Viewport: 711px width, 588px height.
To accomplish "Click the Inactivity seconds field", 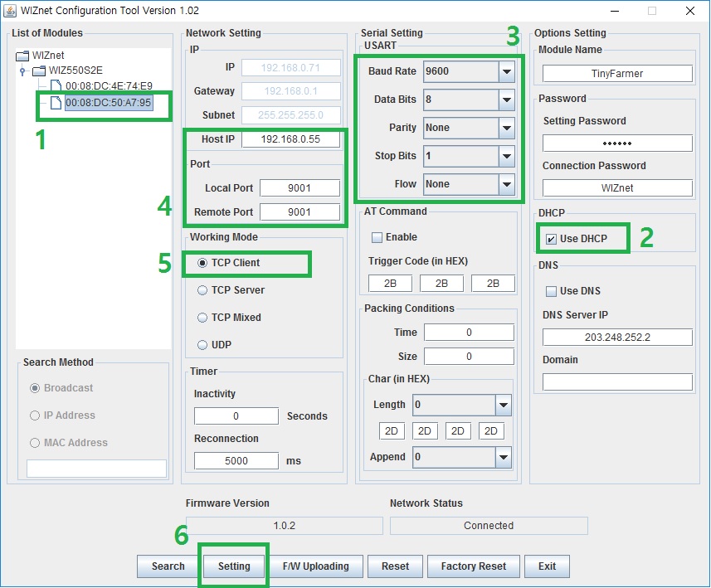I will pyautogui.click(x=236, y=416).
